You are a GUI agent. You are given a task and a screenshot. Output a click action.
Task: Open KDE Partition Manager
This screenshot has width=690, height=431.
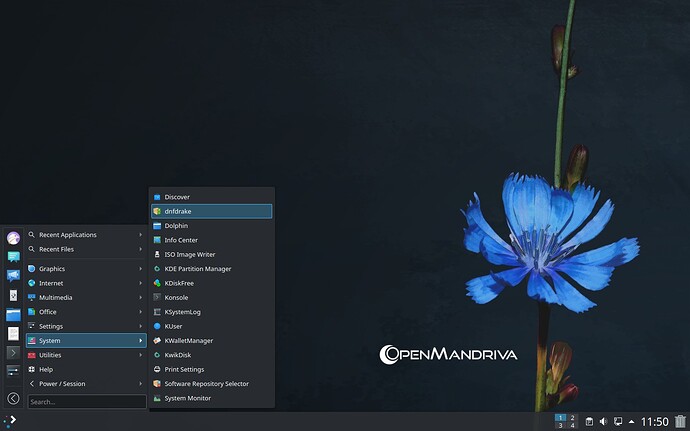pyautogui.click(x=212, y=269)
